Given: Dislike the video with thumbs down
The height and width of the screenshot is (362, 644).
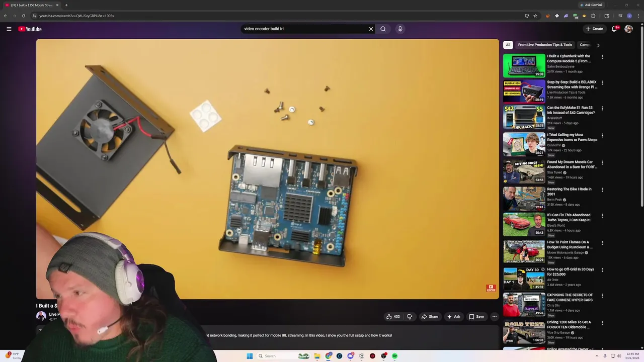Looking at the screenshot, I should [x=410, y=317].
